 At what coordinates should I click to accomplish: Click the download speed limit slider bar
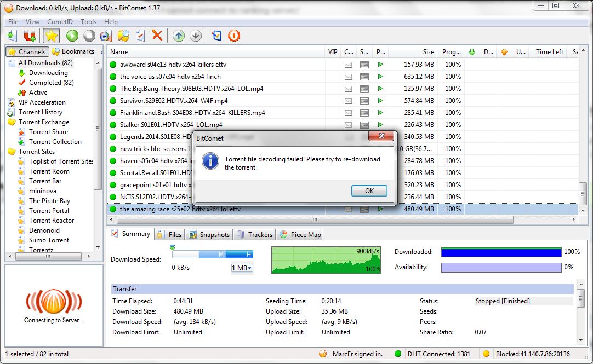click(213, 255)
